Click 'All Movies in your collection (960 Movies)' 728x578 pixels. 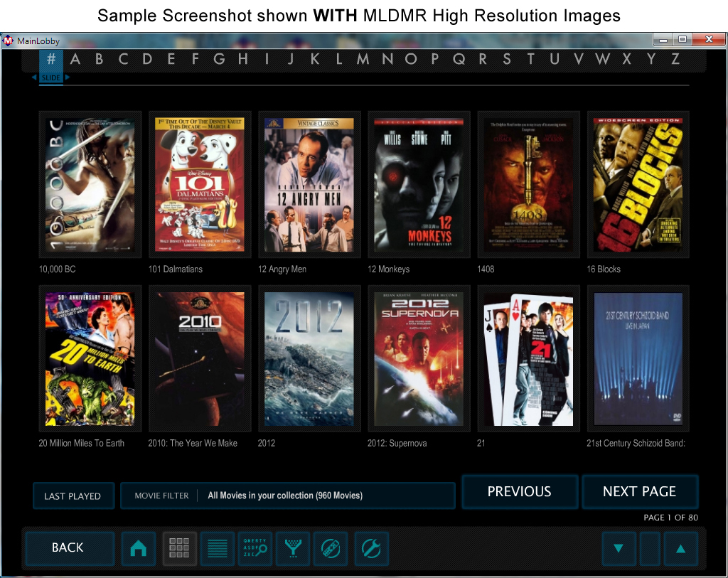coord(285,496)
